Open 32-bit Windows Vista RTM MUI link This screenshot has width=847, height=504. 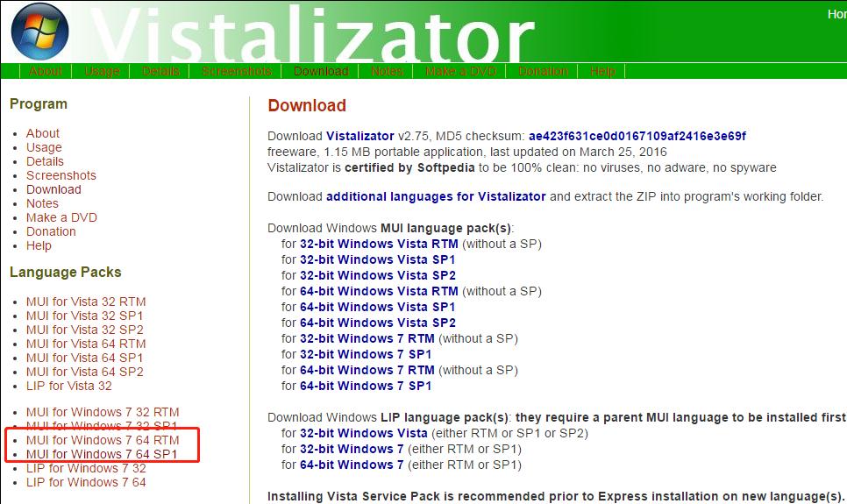tap(379, 245)
